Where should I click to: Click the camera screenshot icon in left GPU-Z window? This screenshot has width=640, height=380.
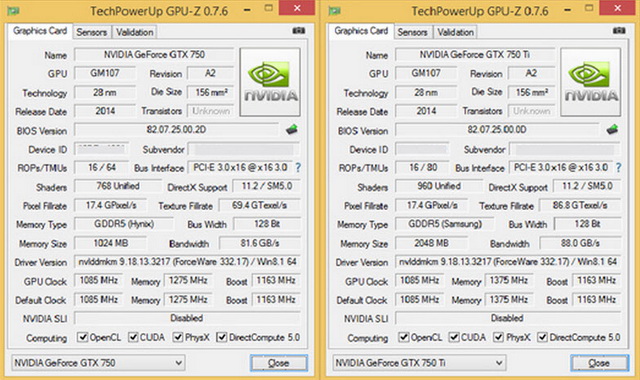point(299,31)
